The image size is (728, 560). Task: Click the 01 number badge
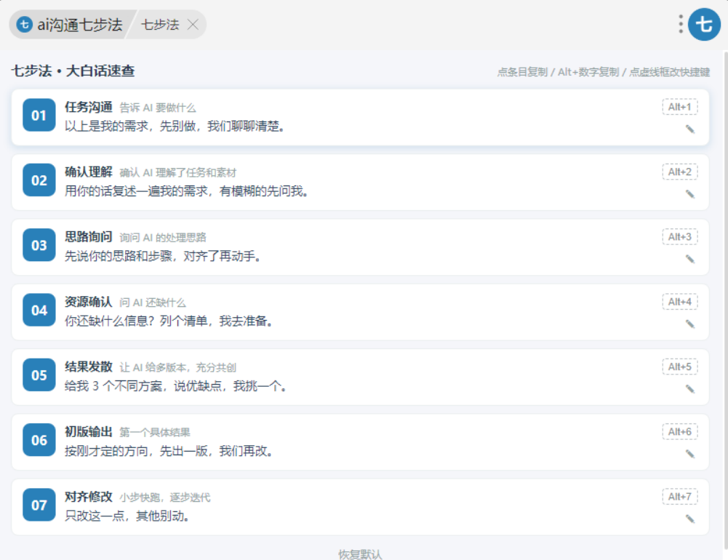pyautogui.click(x=39, y=115)
